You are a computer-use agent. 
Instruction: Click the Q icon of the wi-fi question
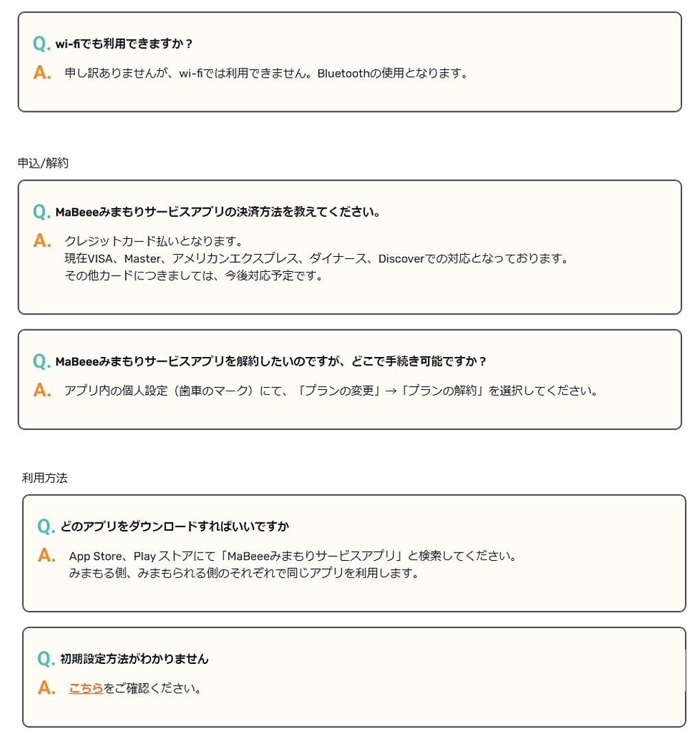[x=41, y=44]
